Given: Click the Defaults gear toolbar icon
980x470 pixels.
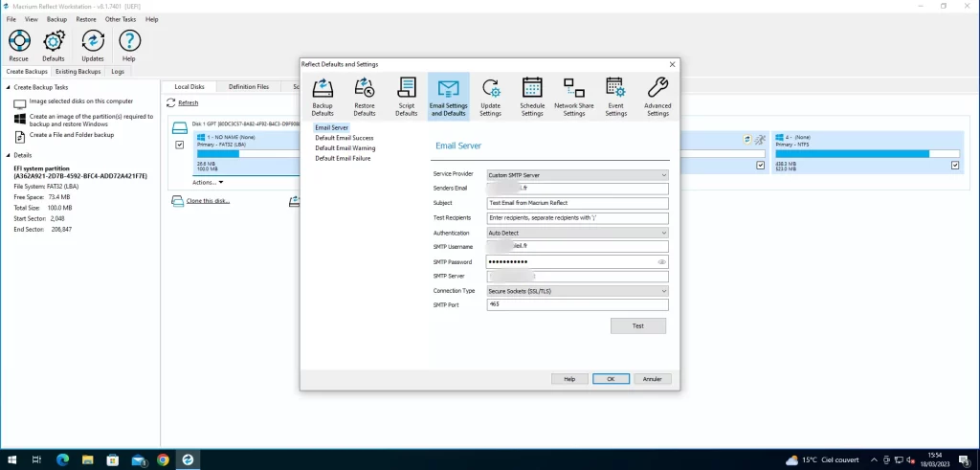Looking at the screenshot, I should (x=54, y=41).
